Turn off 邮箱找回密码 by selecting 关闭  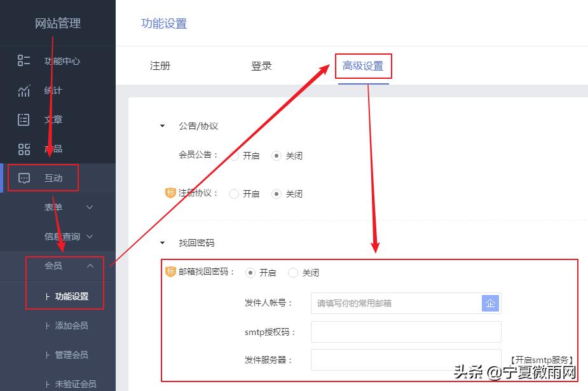point(292,272)
